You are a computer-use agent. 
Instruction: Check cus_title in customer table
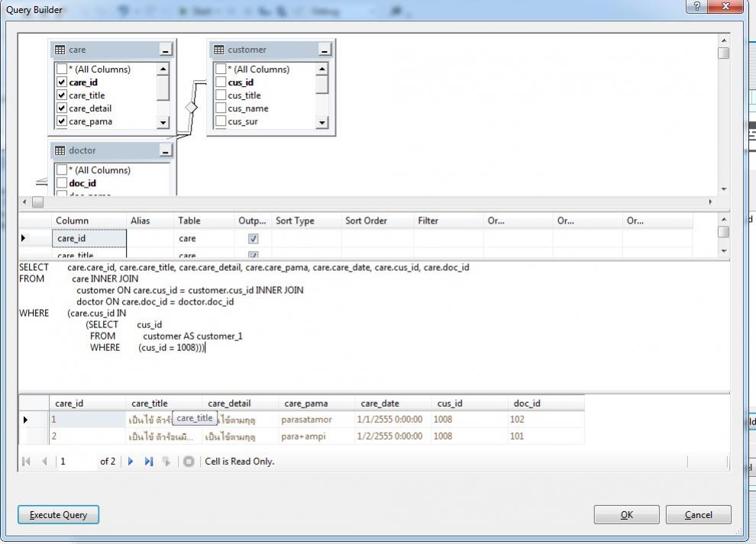coord(221,95)
